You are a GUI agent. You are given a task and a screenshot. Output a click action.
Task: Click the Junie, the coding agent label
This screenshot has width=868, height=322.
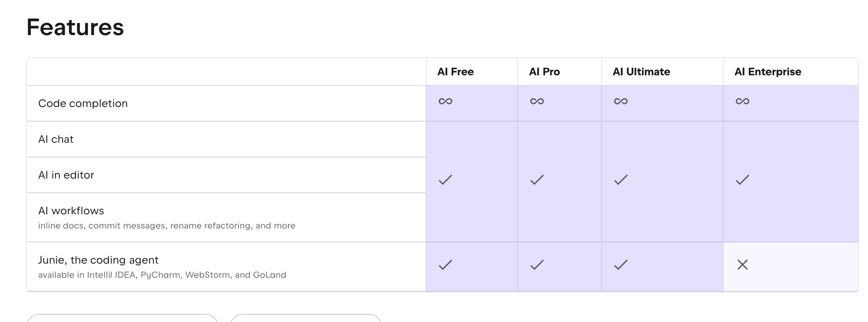tap(98, 260)
